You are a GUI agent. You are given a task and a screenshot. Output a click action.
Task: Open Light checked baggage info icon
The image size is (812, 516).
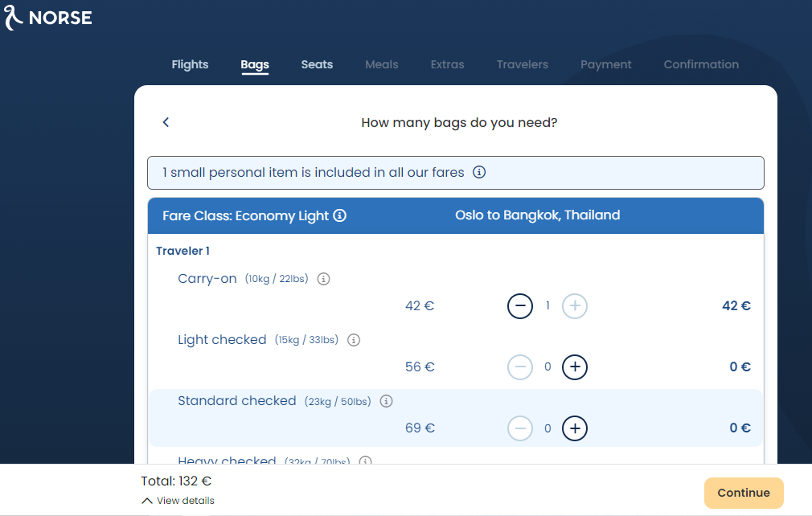(354, 340)
